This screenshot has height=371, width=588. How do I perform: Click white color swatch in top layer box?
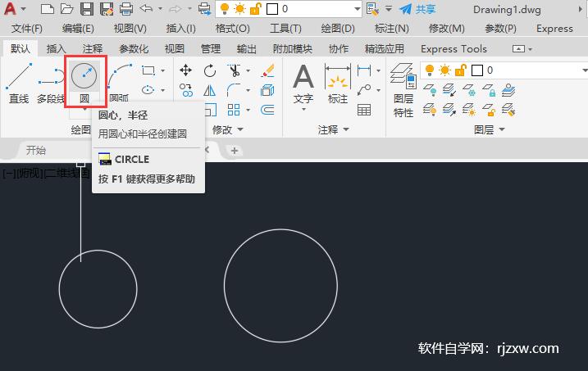coord(272,9)
